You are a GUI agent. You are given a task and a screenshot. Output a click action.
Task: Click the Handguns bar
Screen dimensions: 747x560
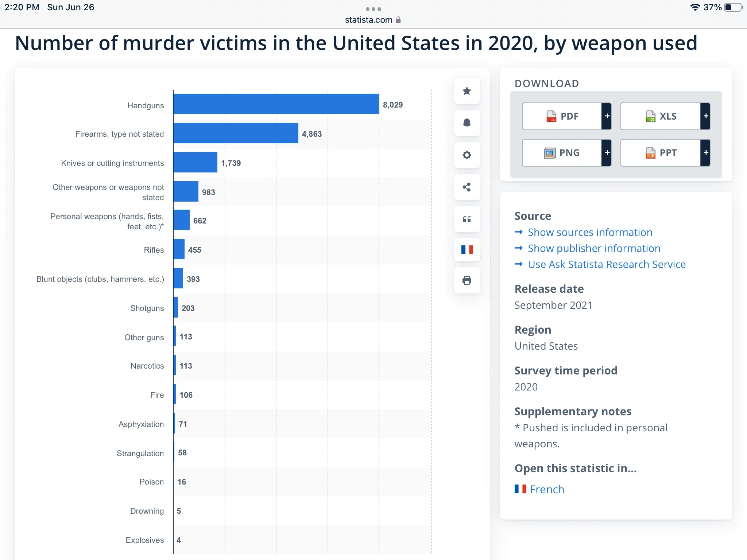coord(276,104)
